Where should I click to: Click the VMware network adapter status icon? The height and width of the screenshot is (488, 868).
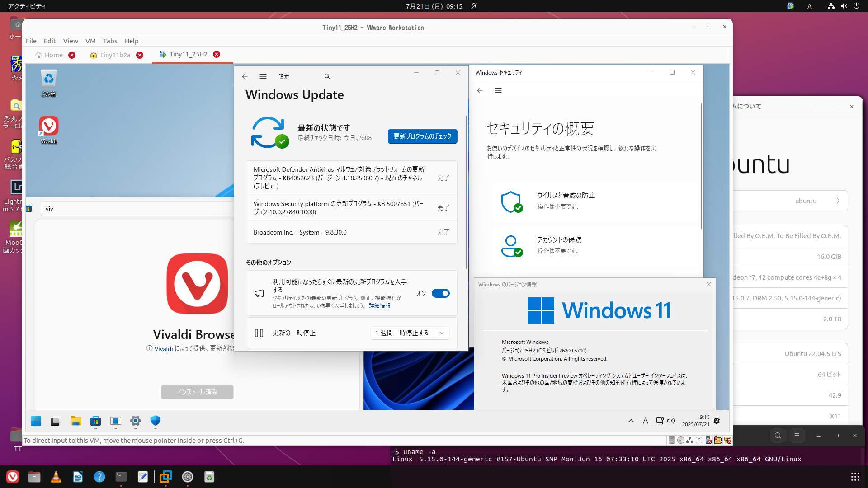pos(690,440)
